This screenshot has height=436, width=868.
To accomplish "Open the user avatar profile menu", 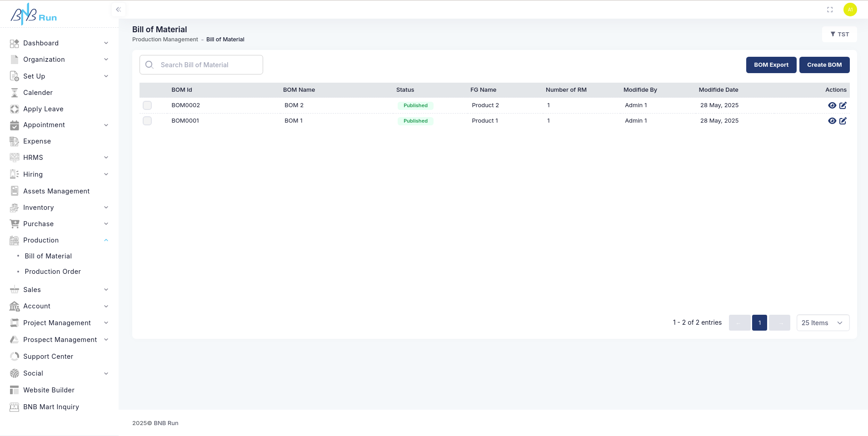I will (x=850, y=10).
